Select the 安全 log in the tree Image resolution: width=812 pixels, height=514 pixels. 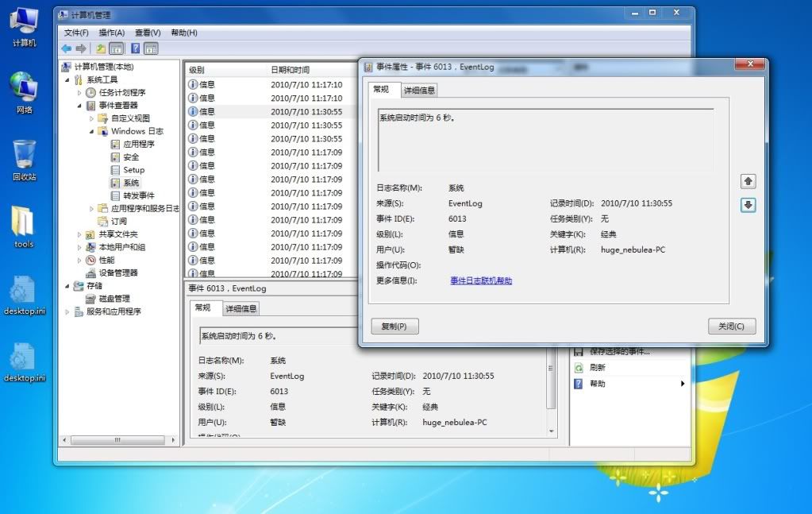click(131, 157)
